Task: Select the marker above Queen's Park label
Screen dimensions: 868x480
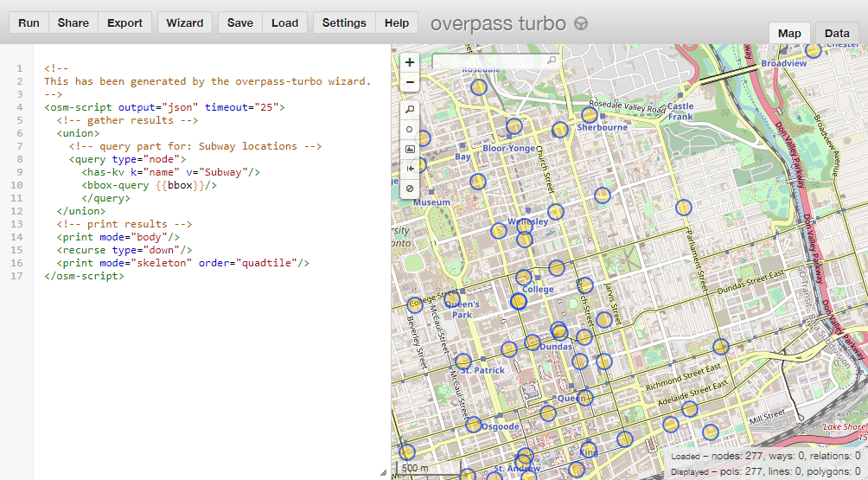Action: coord(451,299)
